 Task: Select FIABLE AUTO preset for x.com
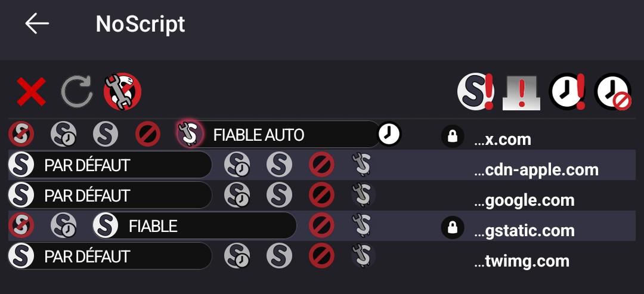coord(258,135)
